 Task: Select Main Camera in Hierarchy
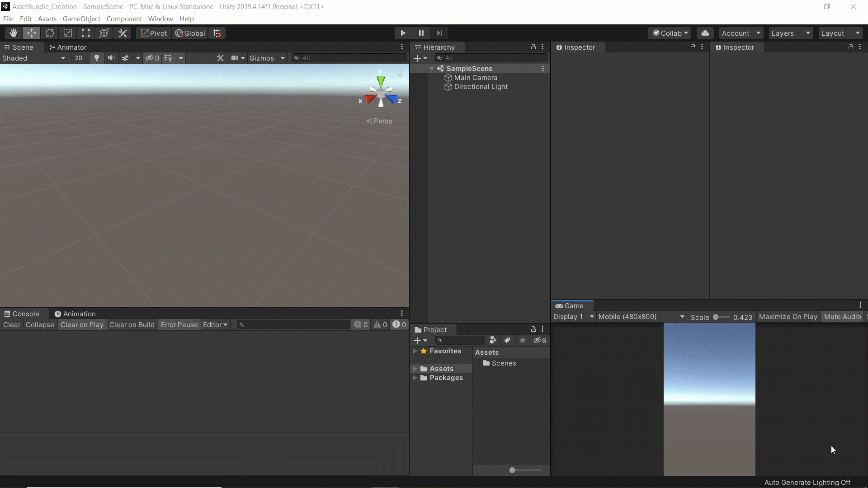point(476,77)
